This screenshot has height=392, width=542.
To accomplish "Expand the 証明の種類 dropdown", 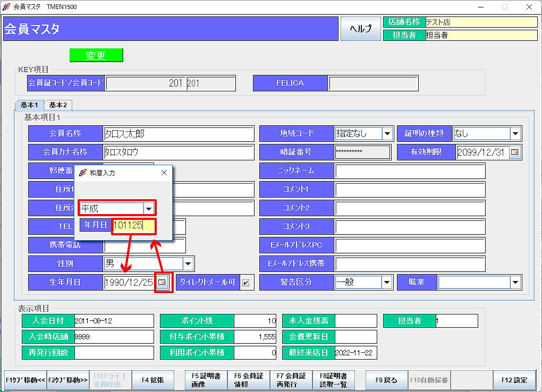I will (x=515, y=134).
